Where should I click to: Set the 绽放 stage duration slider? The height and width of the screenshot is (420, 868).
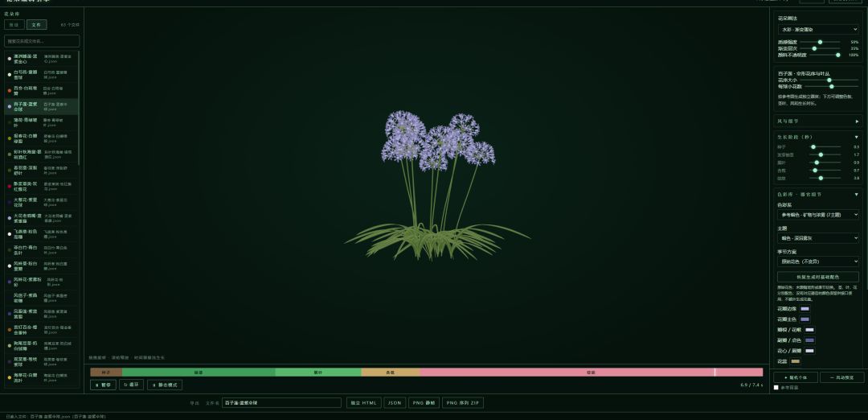pos(825,178)
